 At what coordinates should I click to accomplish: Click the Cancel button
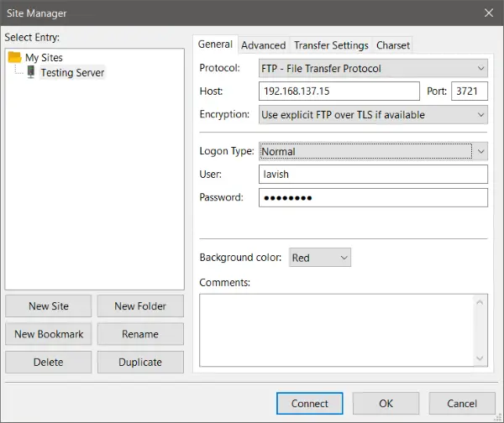pos(462,404)
